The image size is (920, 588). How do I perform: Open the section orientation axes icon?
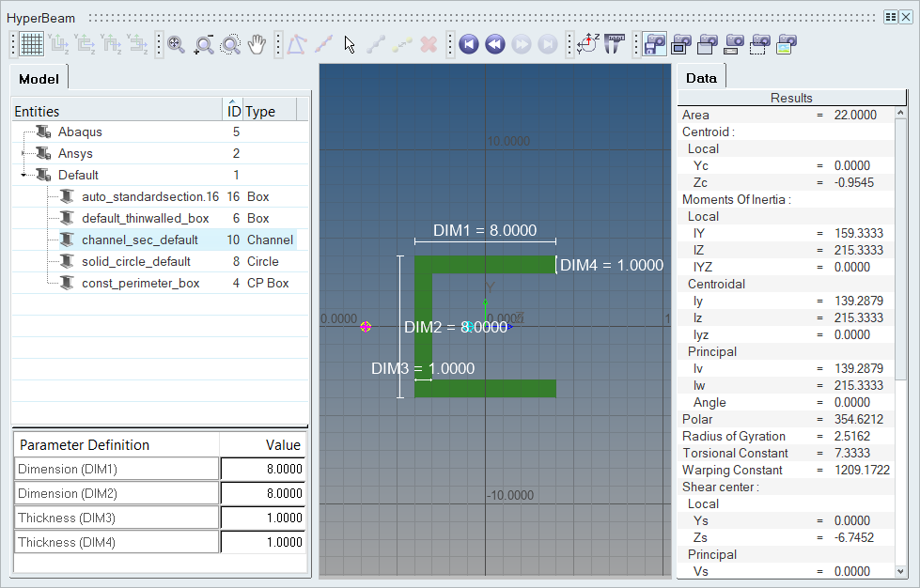point(588,44)
